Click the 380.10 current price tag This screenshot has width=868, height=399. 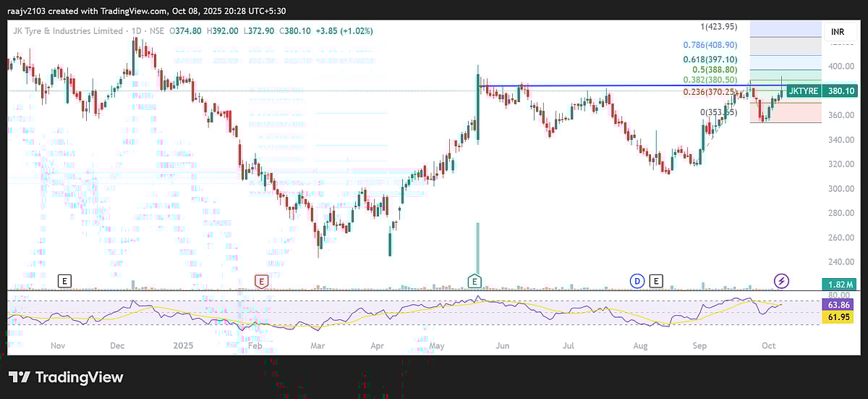(x=841, y=91)
